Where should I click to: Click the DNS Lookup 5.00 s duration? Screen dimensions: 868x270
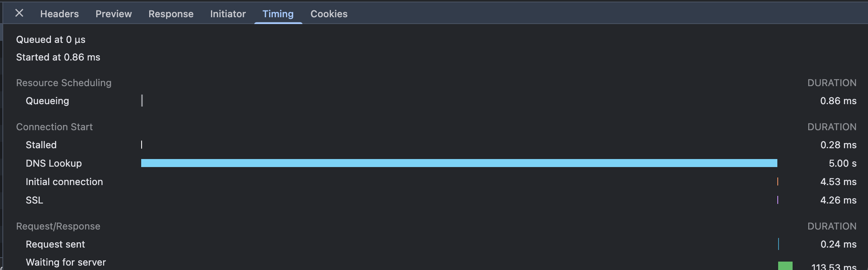[842, 163]
